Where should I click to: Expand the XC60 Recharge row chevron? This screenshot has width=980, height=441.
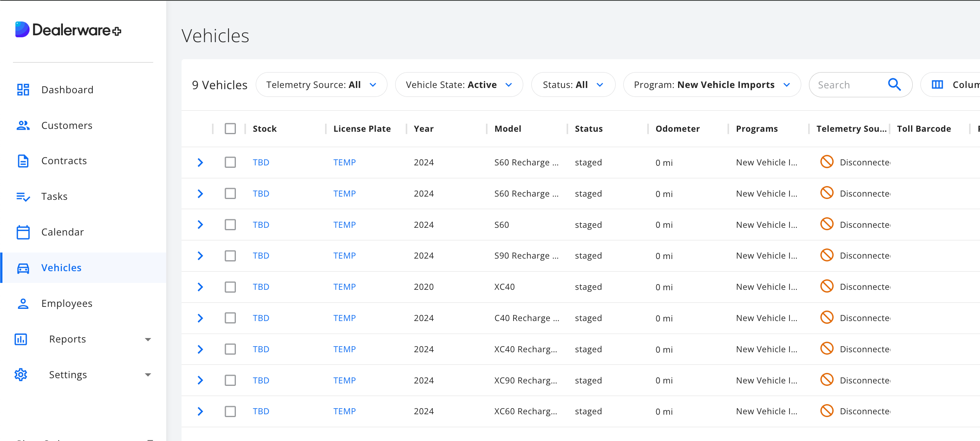click(x=200, y=411)
